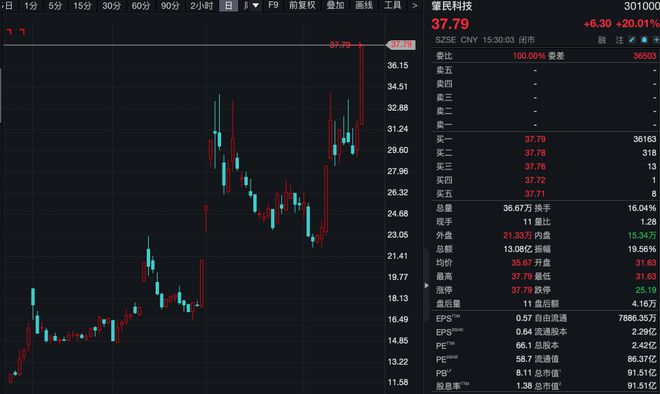Switch chart to 60分 period

pyautogui.click(x=141, y=5)
